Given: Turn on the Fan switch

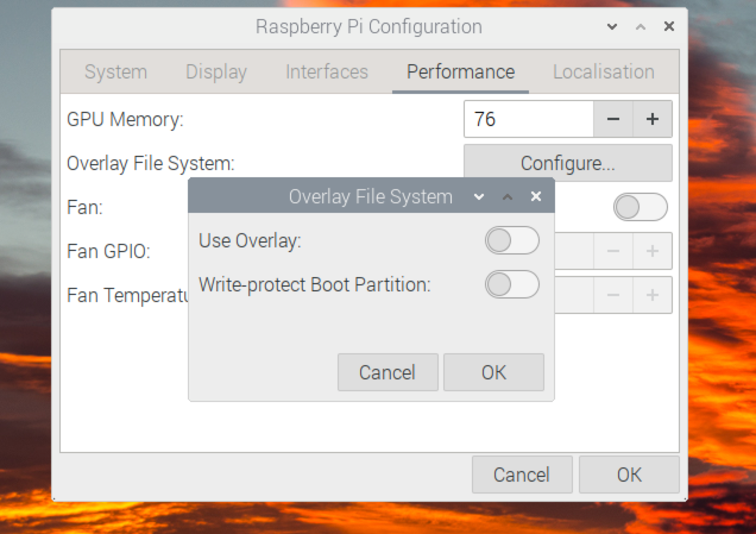Looking at the screenshot, I should pos(640,207).
